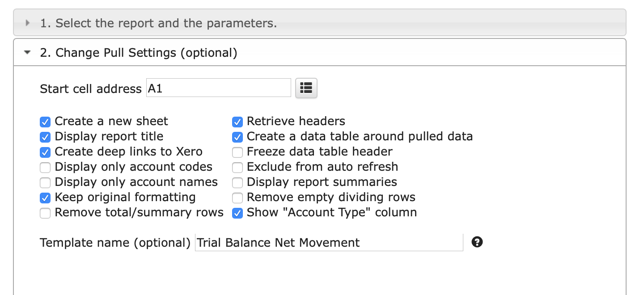Turn off Retrieve headers checkbox
The height and width of the screenshot is (295, 644).
click(x=237, y=122)
